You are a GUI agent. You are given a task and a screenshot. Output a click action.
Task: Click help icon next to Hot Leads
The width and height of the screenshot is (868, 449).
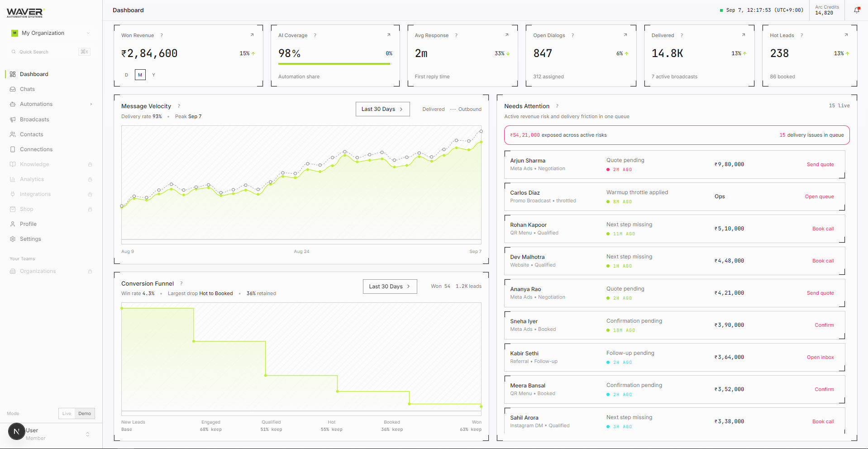pos(801,35)
